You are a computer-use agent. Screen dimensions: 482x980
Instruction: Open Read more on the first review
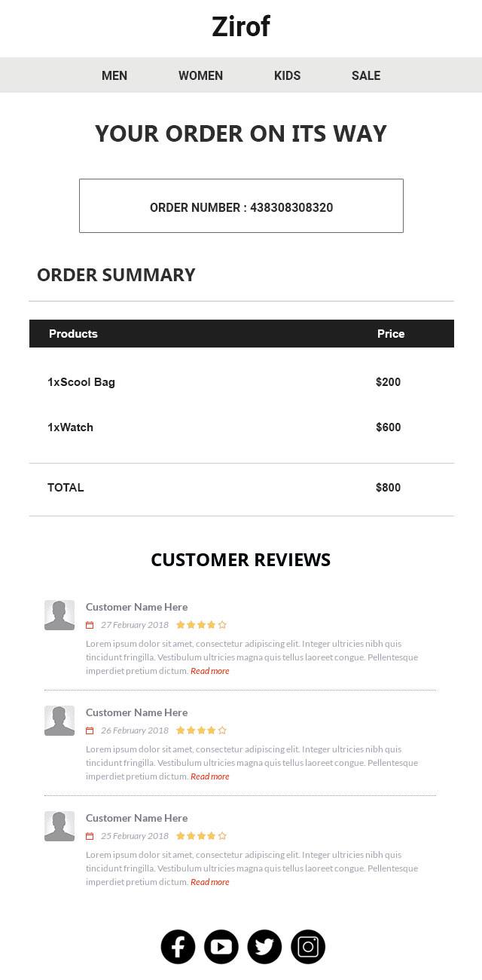[210, 670]
